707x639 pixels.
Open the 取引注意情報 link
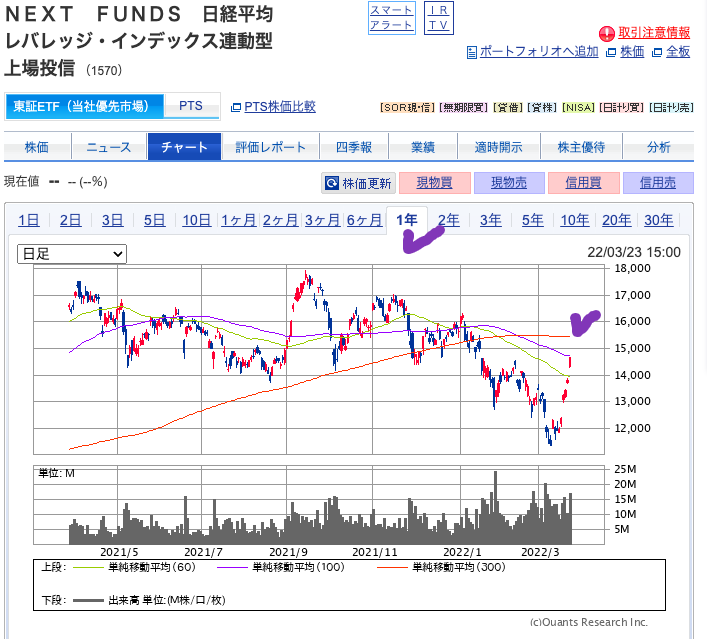[x=654, y=33]
